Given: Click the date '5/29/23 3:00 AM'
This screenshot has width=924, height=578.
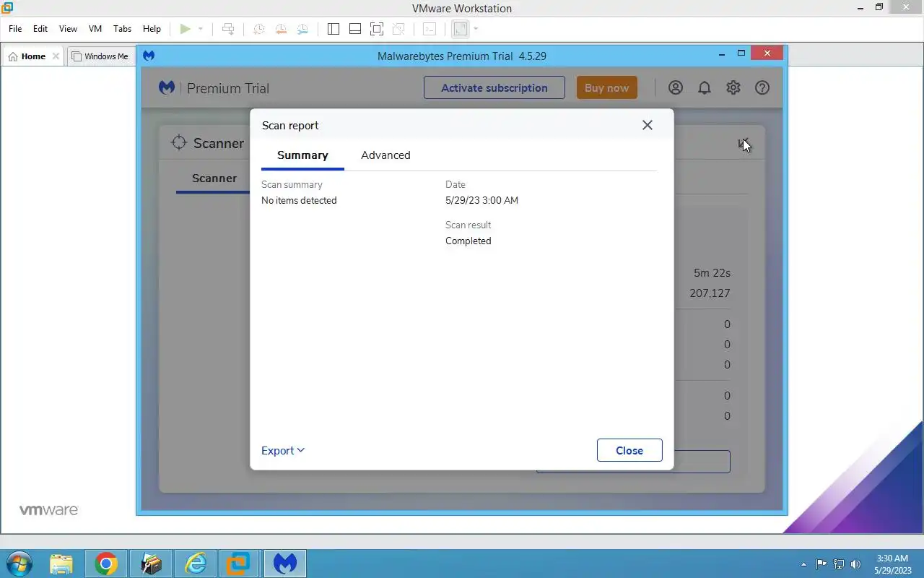Looking at the screenshot, I should pos(481,200).
